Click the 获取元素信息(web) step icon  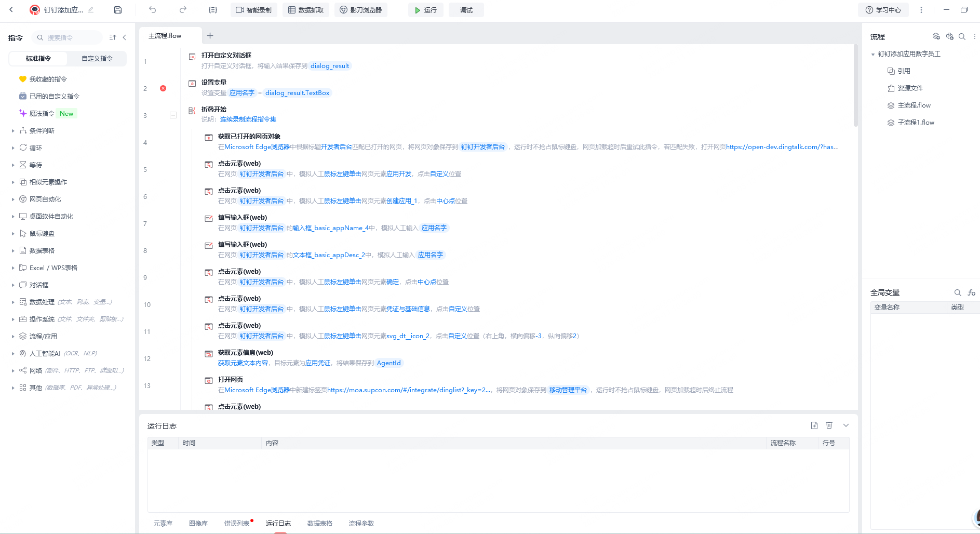click(209, 353)
